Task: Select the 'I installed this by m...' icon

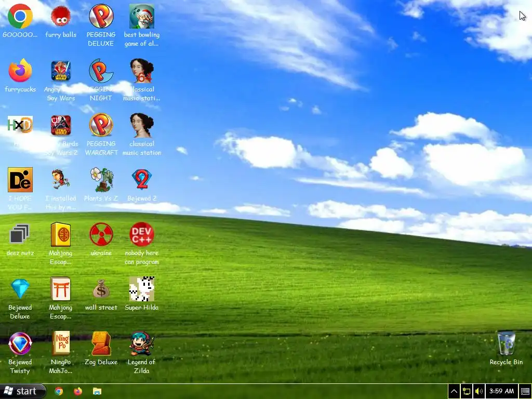Action: click(61, 179)
